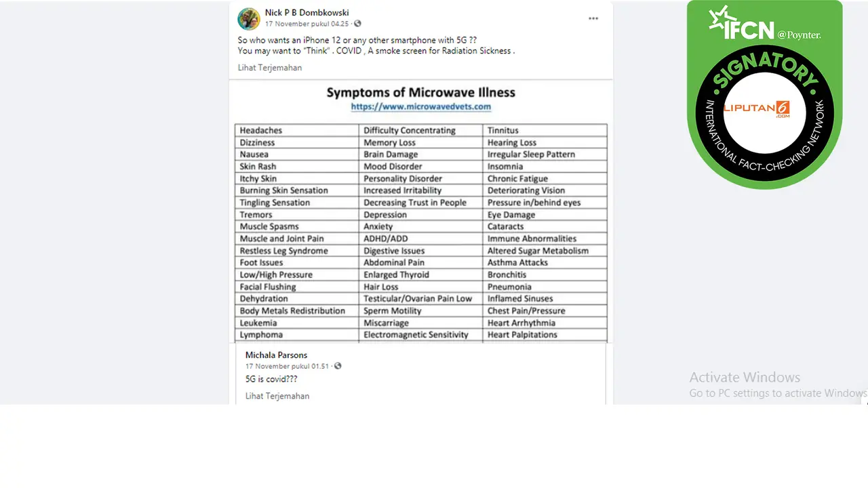The image size is (868, 488).
Task: Click the globe privacy icon beside 04.25
Action: pyautogui.click(x=357, y=24)
